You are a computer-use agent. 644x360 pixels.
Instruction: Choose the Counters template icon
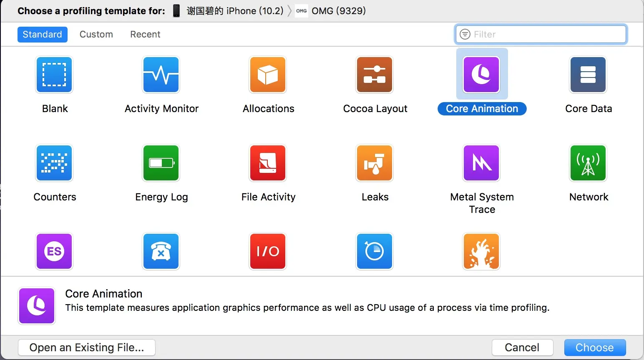pyautogui.click(x=54, y=163)
